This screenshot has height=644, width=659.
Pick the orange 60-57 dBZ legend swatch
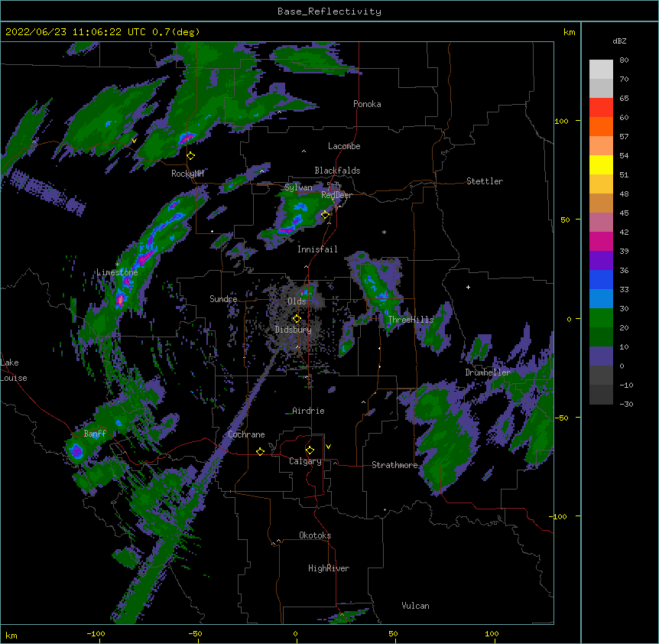pyautogui.click(x=601, y=126)
